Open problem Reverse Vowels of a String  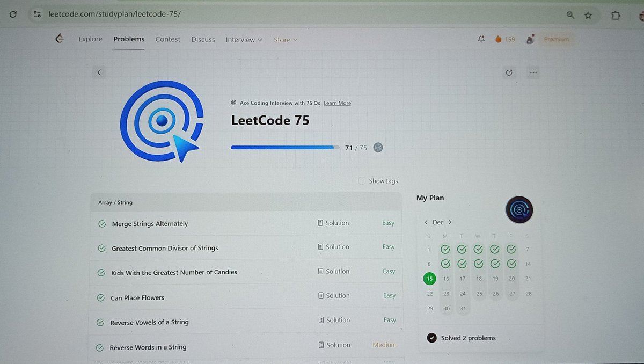(149, 322)
